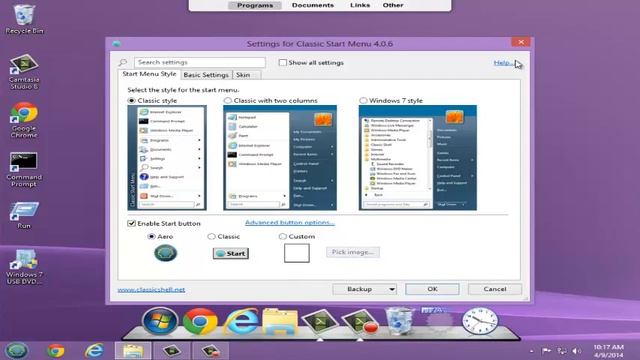Switch to File Explorer taskbar button
Screen dimensions: 640x360
133,351
